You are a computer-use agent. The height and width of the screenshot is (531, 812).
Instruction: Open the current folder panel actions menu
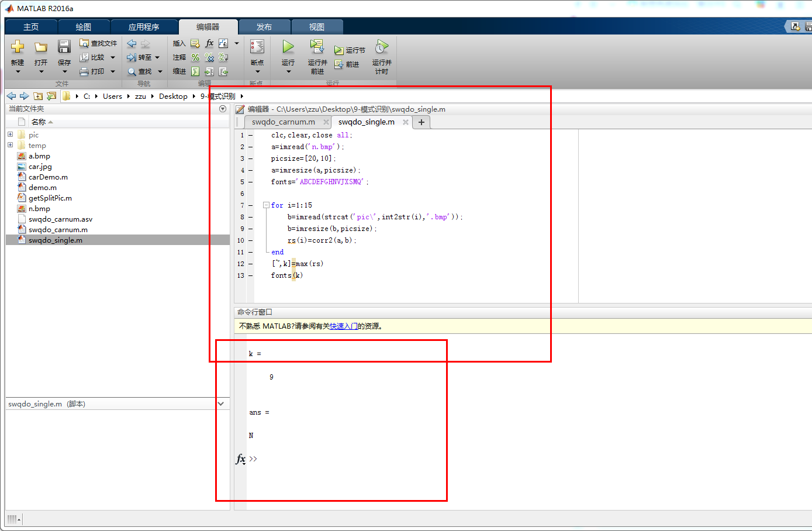[x=223, y=109]
